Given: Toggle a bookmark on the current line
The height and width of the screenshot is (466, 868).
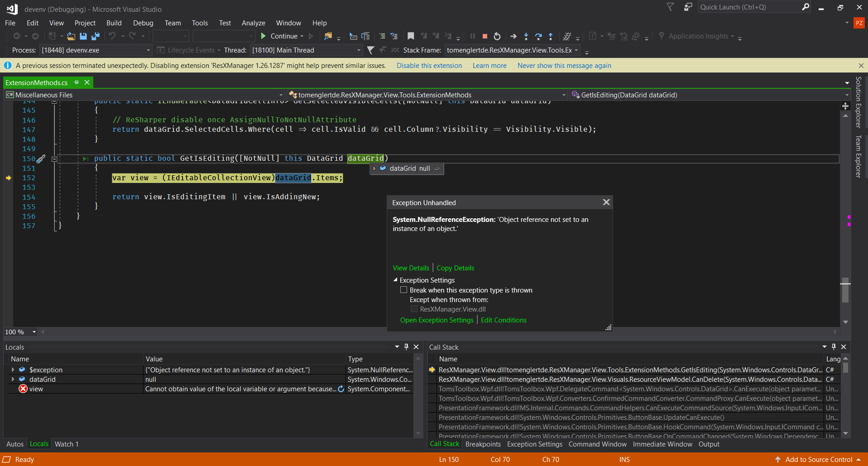Looking at the screenshot, I should (411, 36).
